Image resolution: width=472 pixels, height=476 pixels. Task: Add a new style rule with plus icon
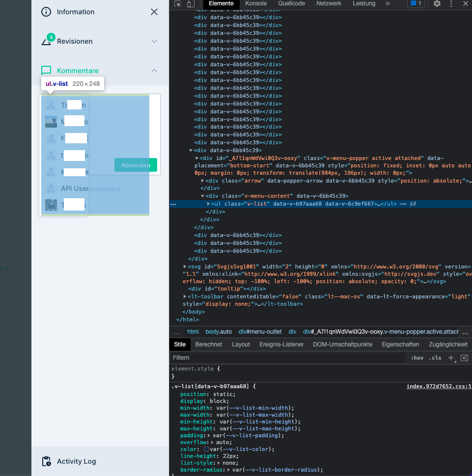click(451, 358)
